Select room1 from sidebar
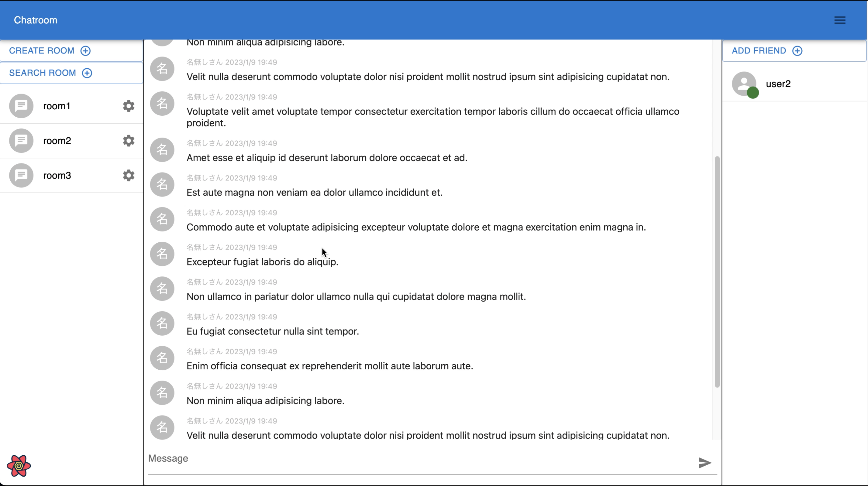This screenshot has width=868, height=486. coord(57,106)
